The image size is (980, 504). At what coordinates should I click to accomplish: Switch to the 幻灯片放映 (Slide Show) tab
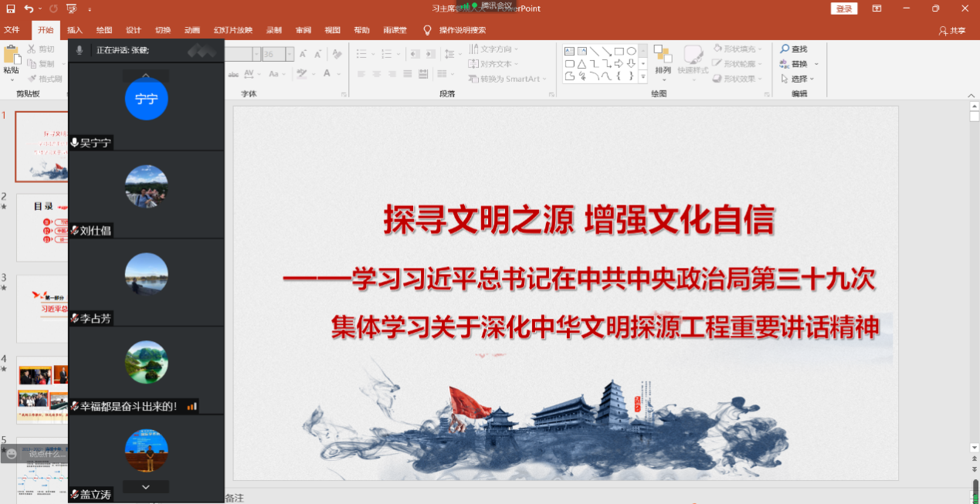click(233, 30)
